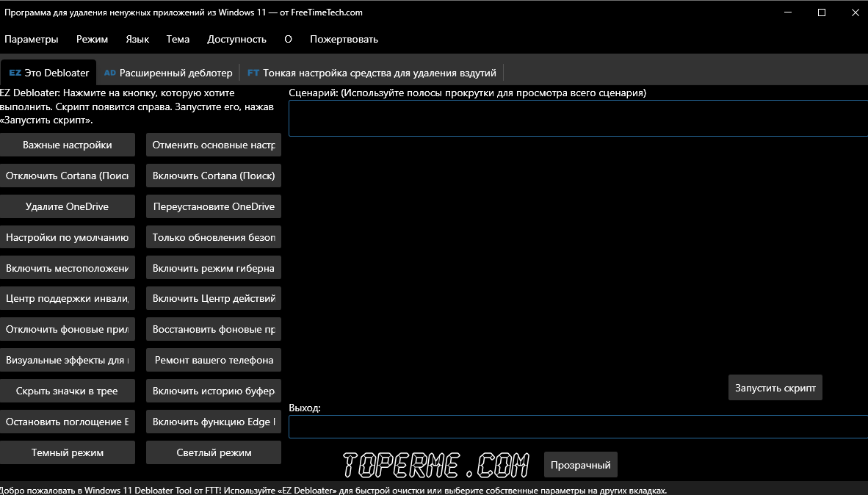Click Отключить Cortana button
Image resolution: width=868 pixels, height=495 pixels.
68,176
